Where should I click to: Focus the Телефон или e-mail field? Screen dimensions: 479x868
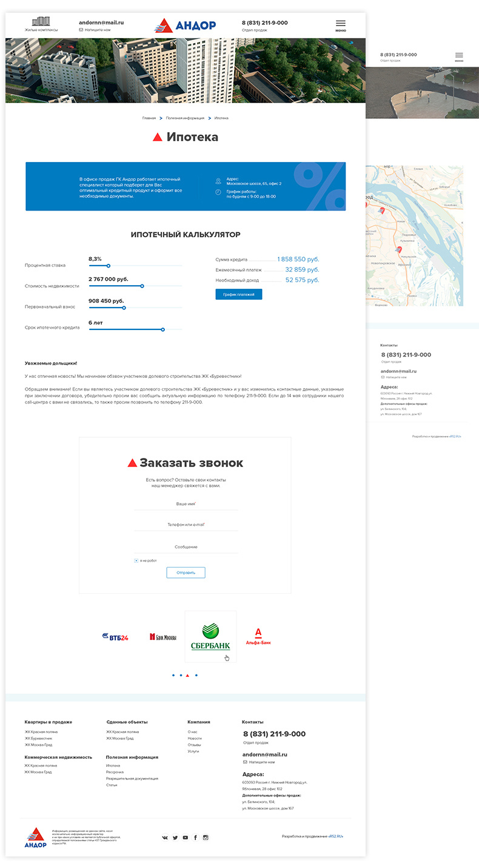[x=186, y=525]
